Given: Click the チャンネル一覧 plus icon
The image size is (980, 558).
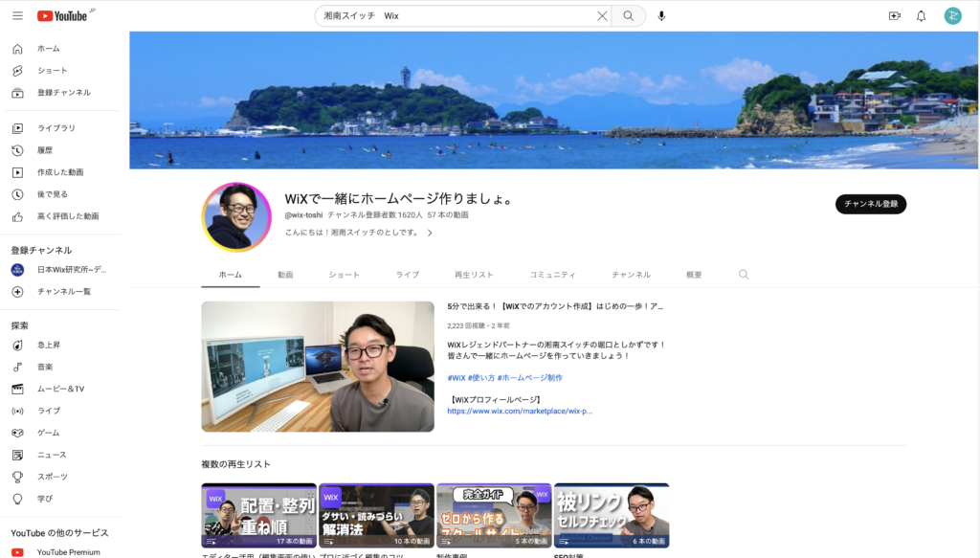Looking at the screenshot, I should (17, 292).
